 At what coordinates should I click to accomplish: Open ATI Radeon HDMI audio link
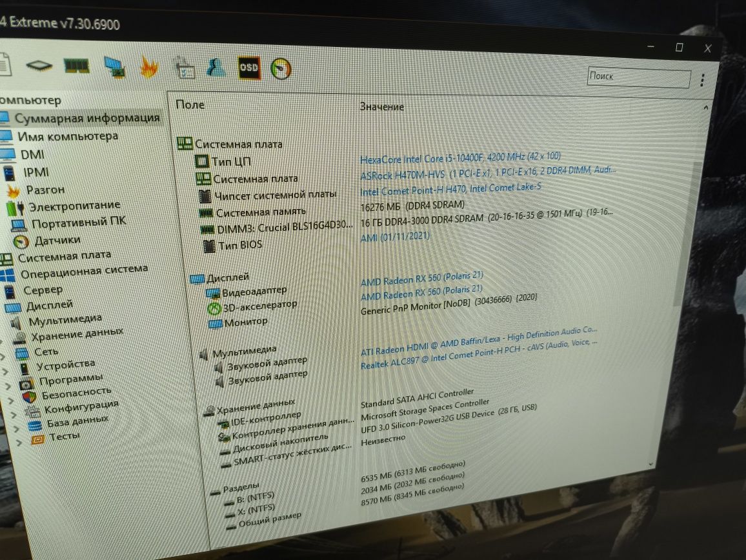(479, 341)
